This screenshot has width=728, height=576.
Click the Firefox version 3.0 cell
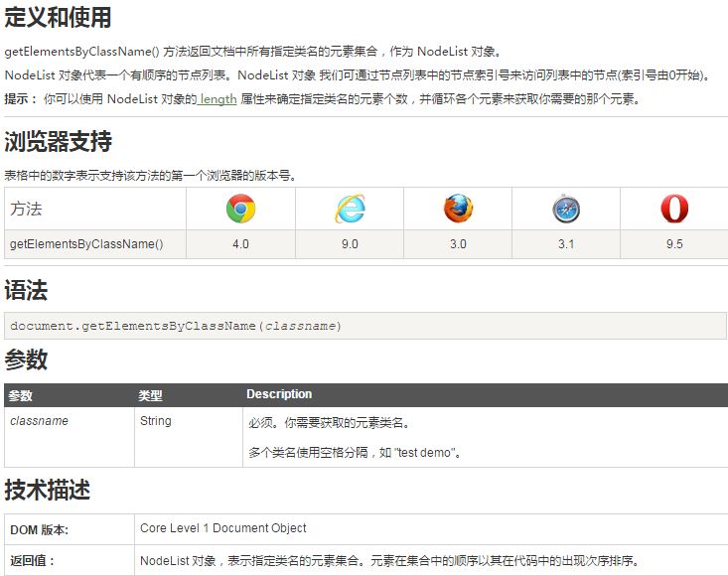coord(458,244)
